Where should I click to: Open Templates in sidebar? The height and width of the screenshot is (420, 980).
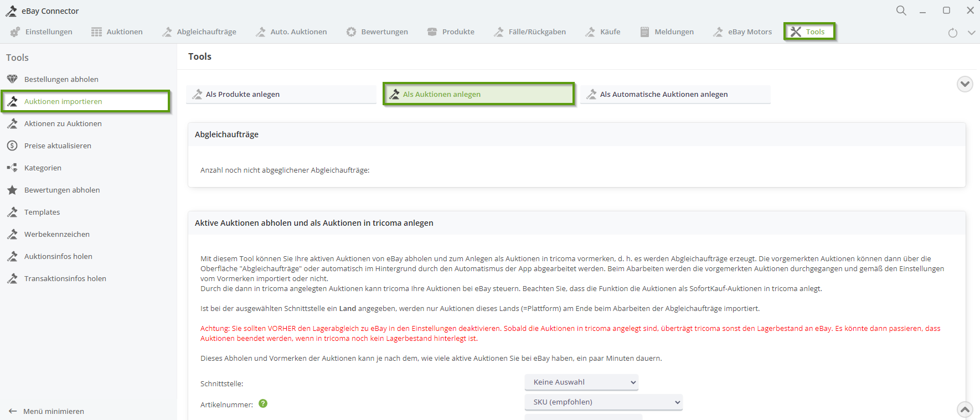(x=42, y=212)
